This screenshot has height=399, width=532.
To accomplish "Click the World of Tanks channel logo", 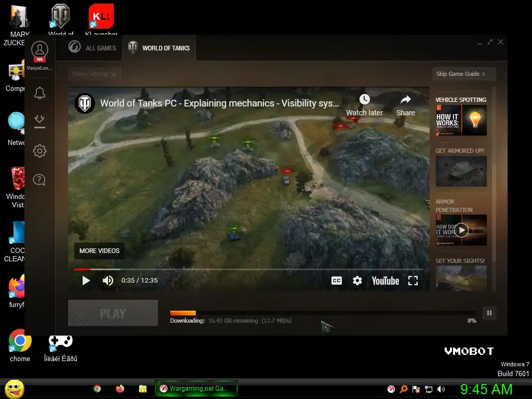I will tap(85, 103).
